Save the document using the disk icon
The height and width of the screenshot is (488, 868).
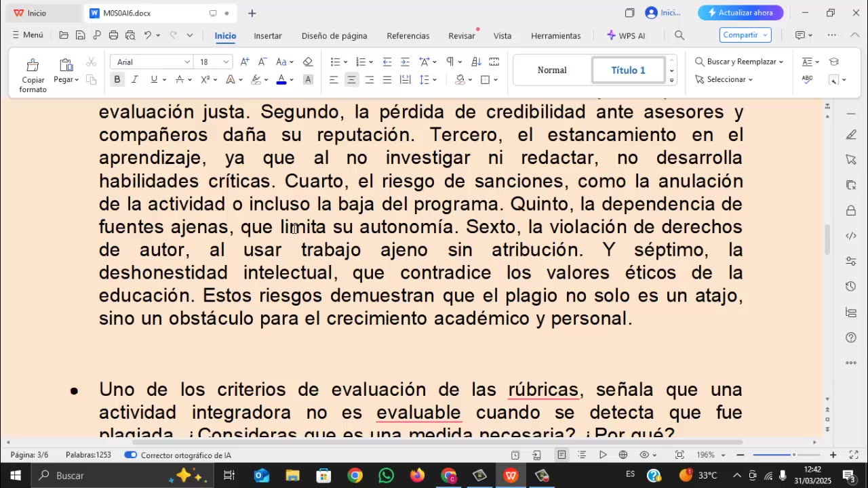point(80,35)
